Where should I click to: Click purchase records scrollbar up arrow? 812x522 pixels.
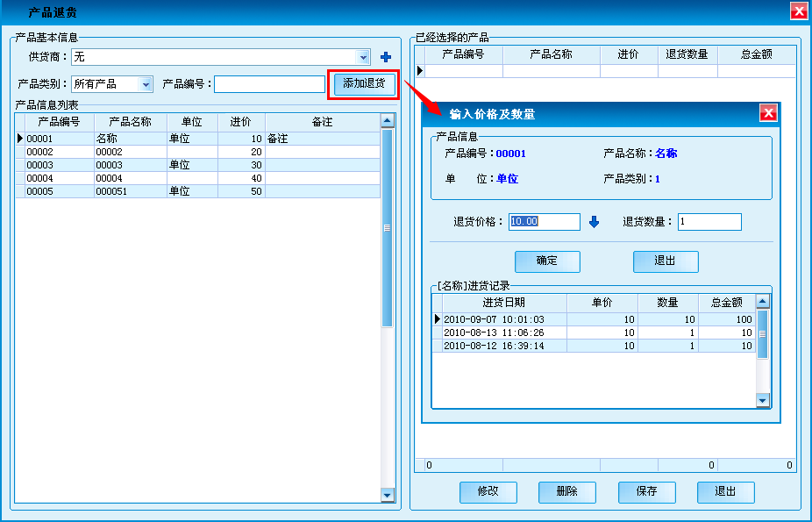(762, 302)
